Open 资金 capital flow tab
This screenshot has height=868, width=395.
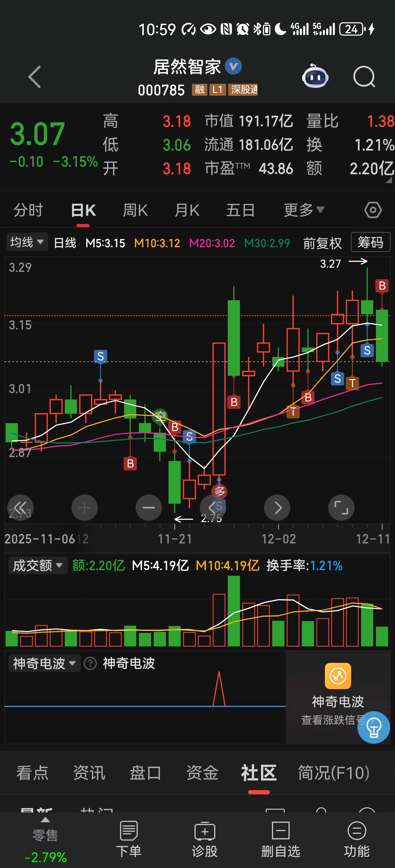202,773
